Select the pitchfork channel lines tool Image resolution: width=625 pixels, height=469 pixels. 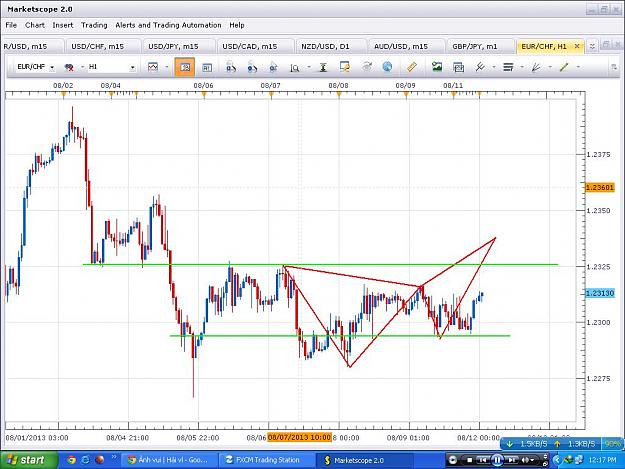(480, 67)
